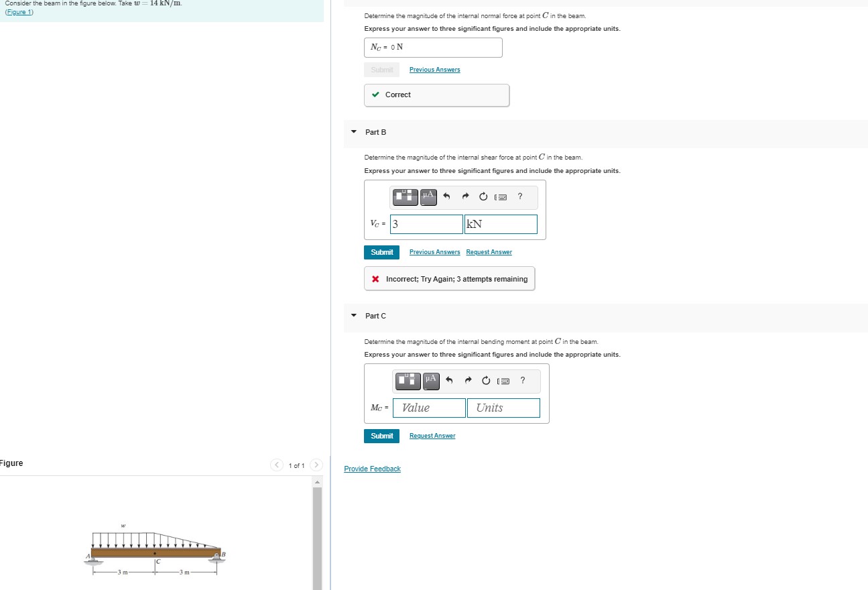Click the undo arrow in Part B toolbar
This screenshot has height=590, width=868.
(448, 197)
